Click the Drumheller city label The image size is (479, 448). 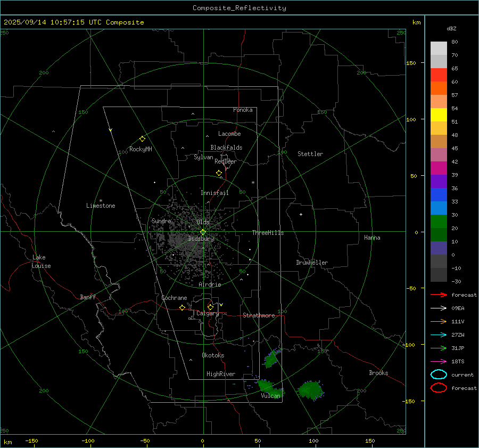tap(312, 263)
